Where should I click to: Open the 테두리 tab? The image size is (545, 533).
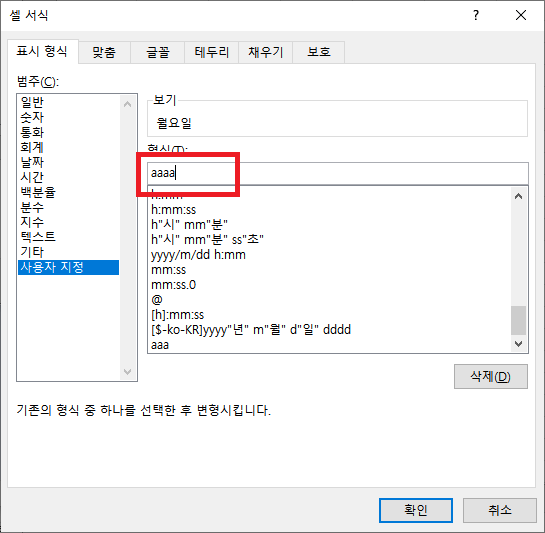click(x=211, y=53)
